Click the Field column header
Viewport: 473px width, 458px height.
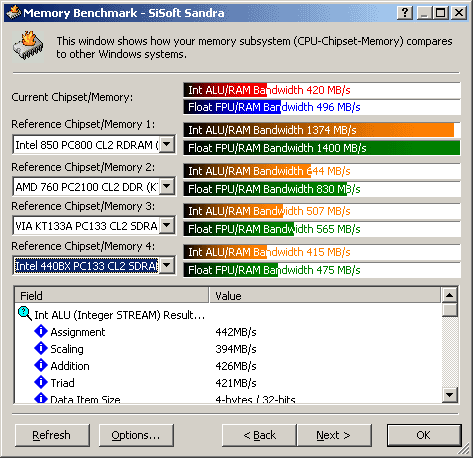[112, 296]
